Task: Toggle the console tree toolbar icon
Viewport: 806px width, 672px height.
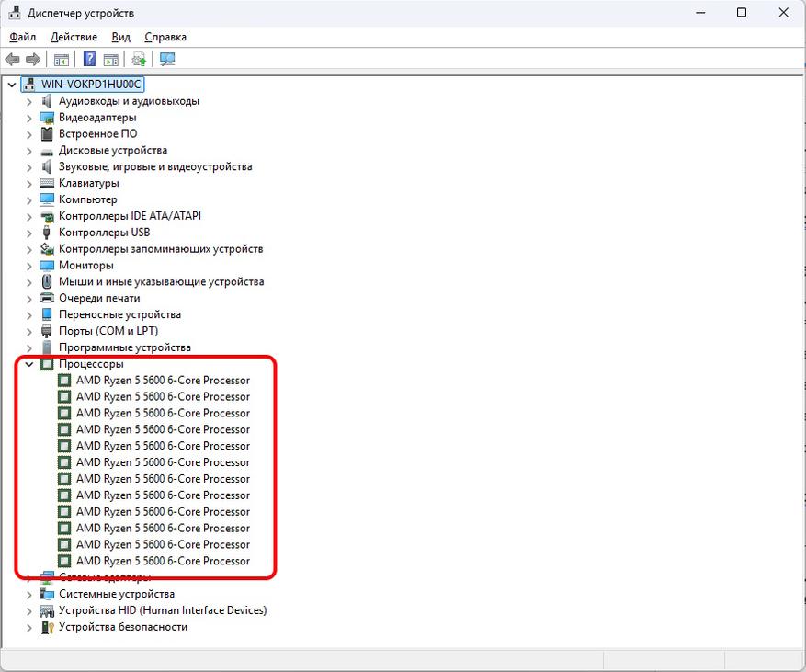Action: click(62, 60)
